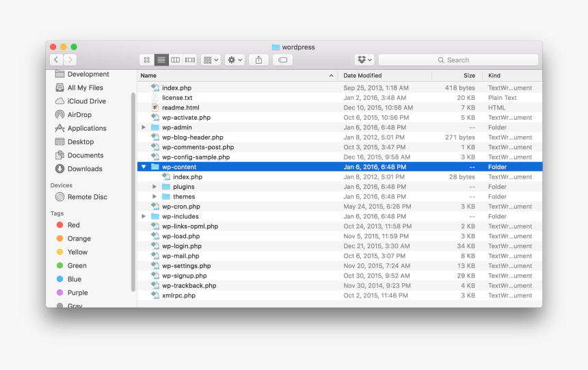Select the 418 bytes size of index.php

459,88
